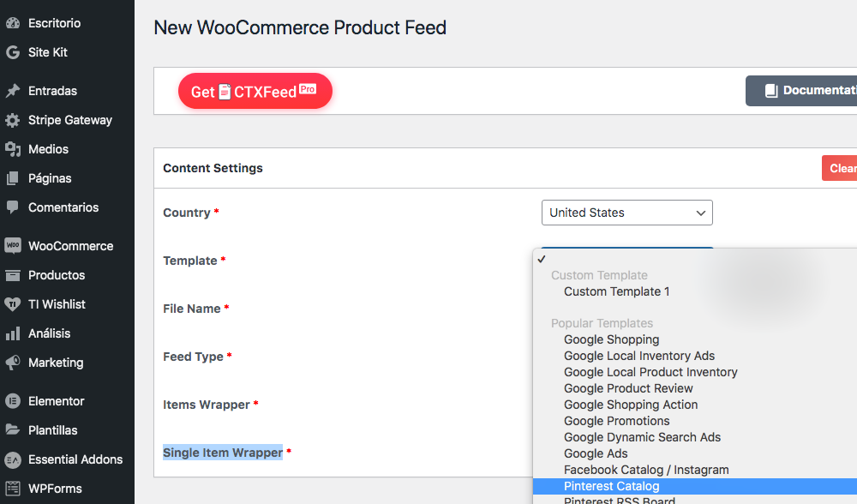Click the WPForms icon
Viewport: 857px width, 504px height.
pyautogui.click(x=13, y=489)
